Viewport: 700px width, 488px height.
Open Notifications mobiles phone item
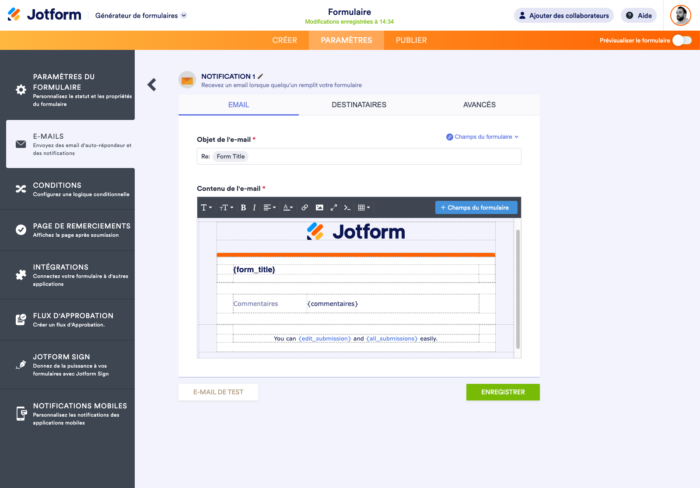[67, 413]
